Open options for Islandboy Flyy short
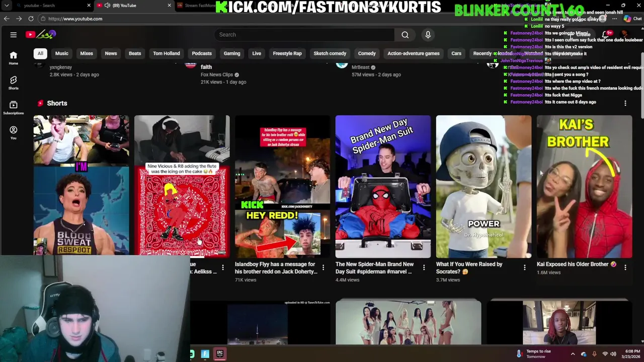The image size is (644, 362). point(324,267)
